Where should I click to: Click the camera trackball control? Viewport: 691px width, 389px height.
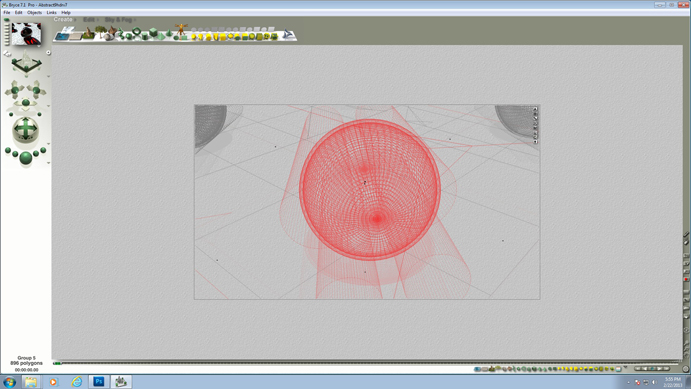click(26, 130)
